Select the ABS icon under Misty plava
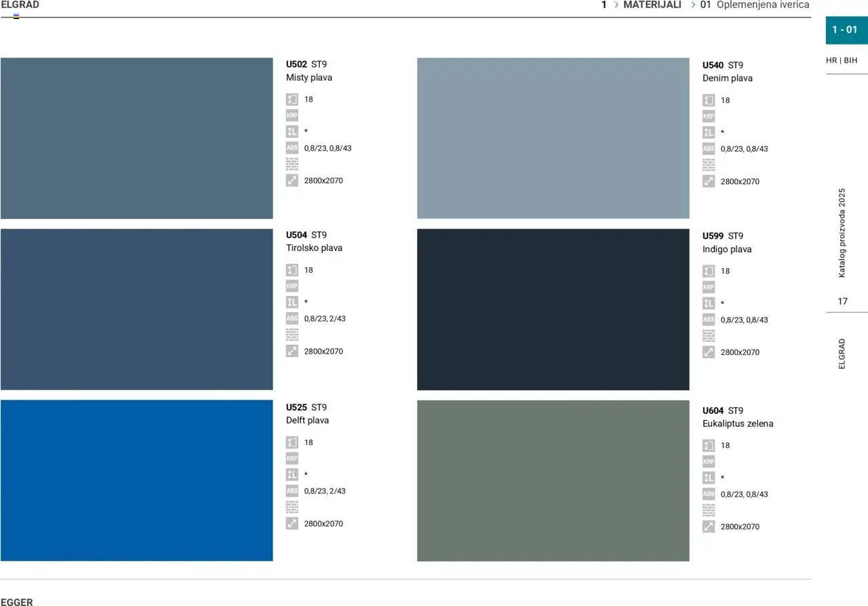This screenshot has height=606, width=868. [x=292, y=148]
